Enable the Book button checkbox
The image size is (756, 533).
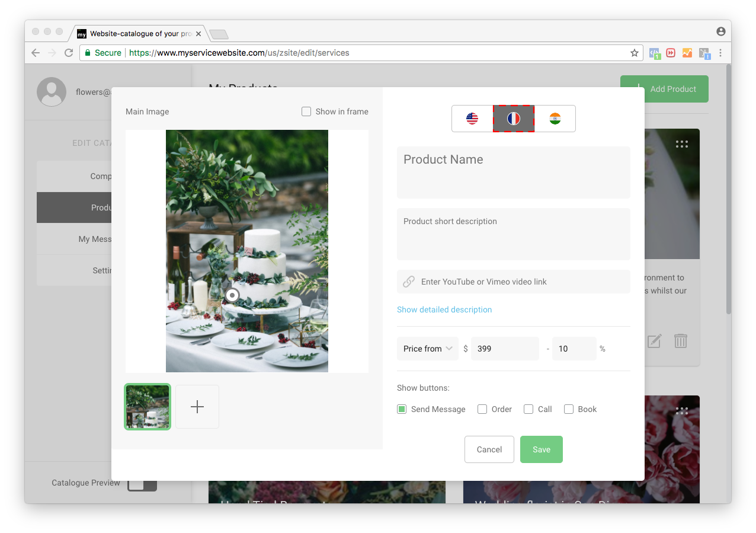(569, 409)
